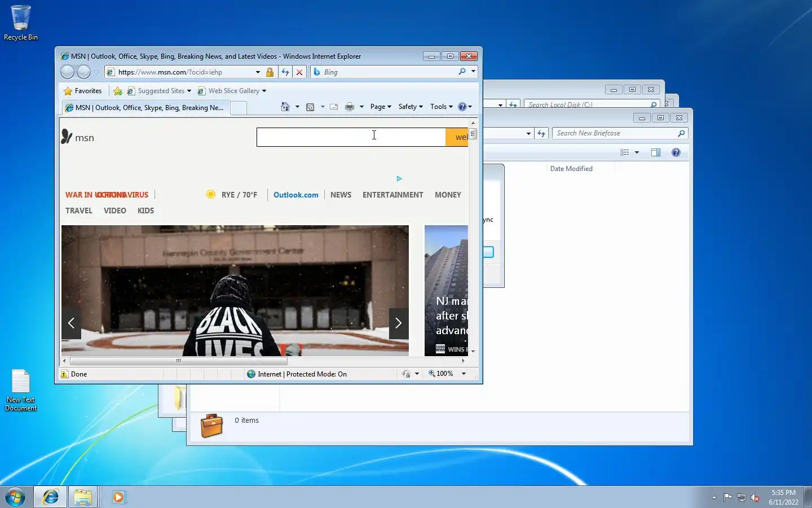Open a new blank tab

239,108
